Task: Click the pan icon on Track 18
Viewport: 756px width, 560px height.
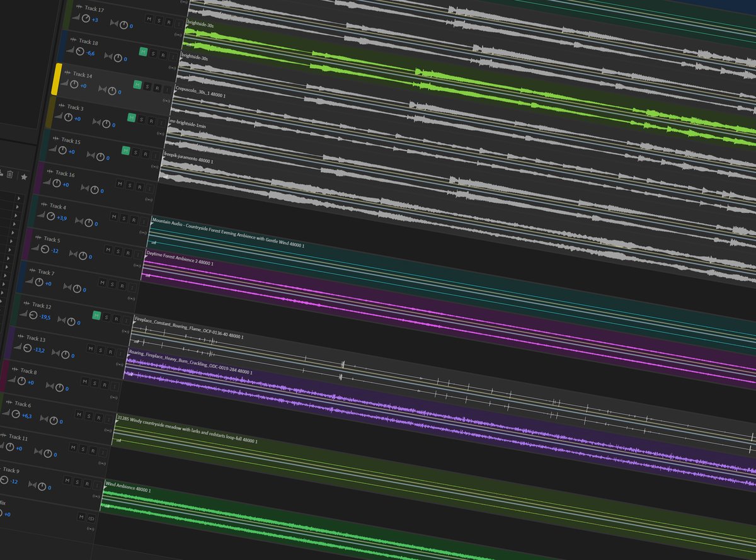Action: pyautogui.click(x=109, y=56)
